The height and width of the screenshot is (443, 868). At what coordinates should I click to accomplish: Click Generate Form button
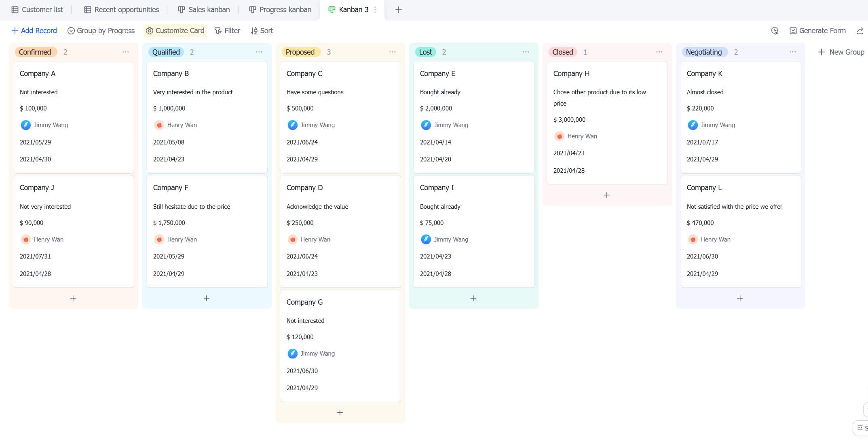pyautogui.click(x=817, y=31)
